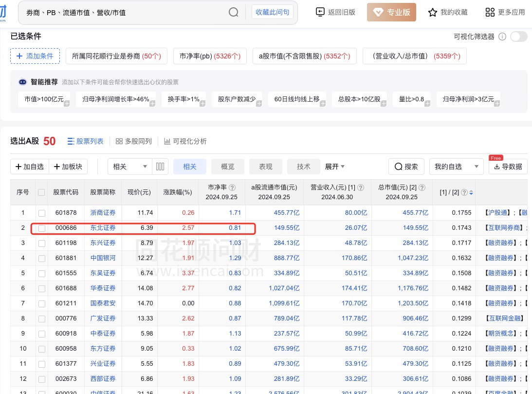Open the 中泰证券 stock link

(103, 334)
